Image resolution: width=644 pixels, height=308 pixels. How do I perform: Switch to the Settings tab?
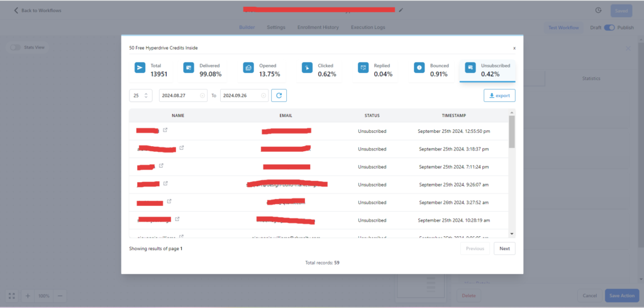click(x=276, y=27)
